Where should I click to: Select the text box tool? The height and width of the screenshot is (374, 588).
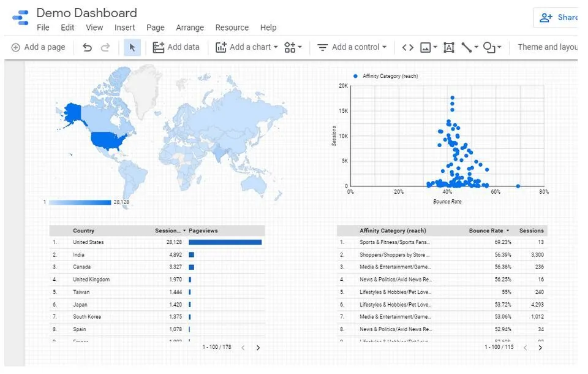449,47
